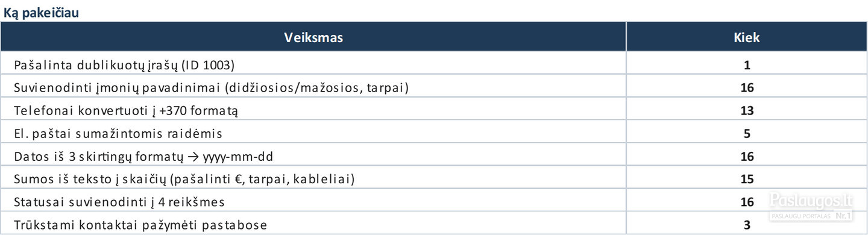This screenshot has width=868, height=235.
Task: Click the 'Paslaugų portalas Nr.1' badge
Action: click(811, 216)
